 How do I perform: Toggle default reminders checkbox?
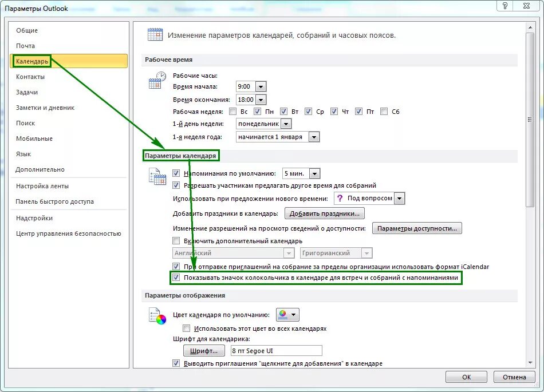[176, 173]
